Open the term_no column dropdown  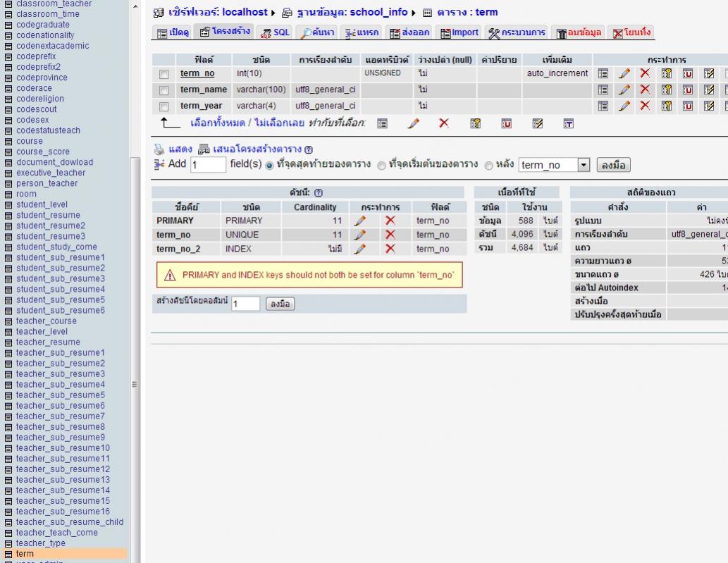[x=554, y=165]
